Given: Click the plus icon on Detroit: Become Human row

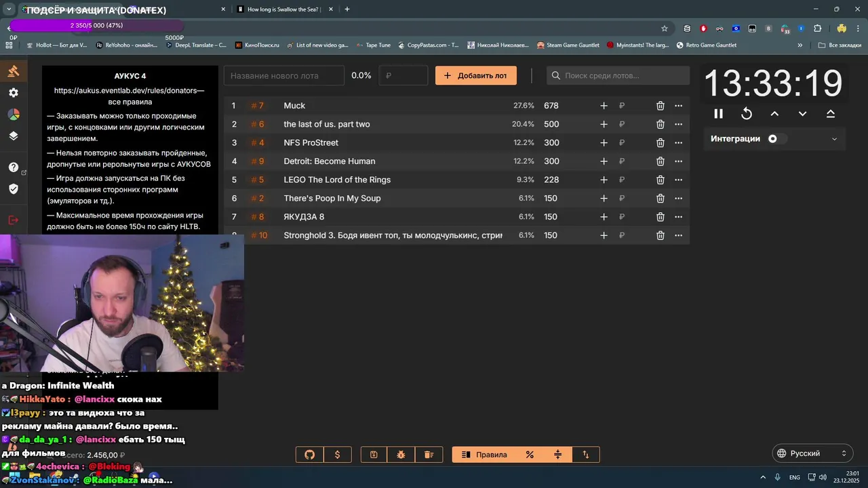Looking at the screenshot, I should pyautogui.click(x=604, y=161).
